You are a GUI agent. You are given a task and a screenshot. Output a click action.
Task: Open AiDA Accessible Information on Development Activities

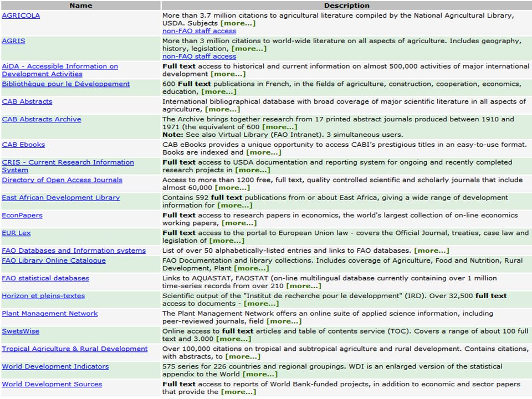point(60,70)
